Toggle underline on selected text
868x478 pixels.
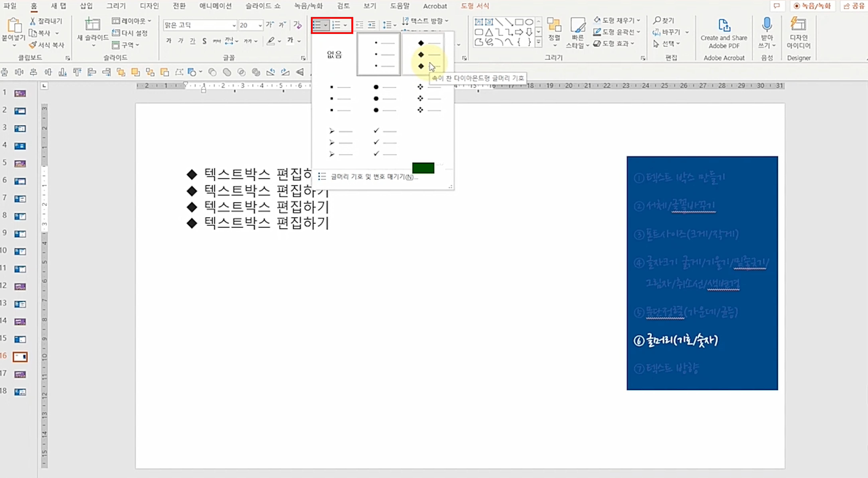192,41
